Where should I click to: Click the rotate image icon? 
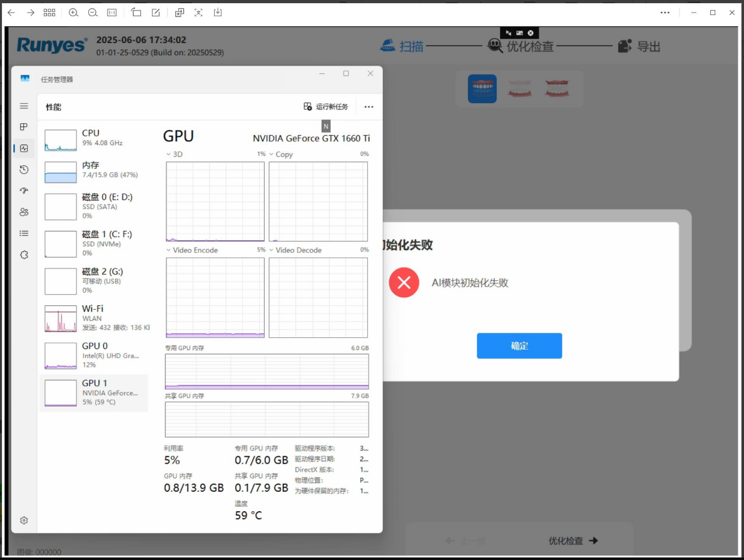pyautogui.click(x=136, y=13)
